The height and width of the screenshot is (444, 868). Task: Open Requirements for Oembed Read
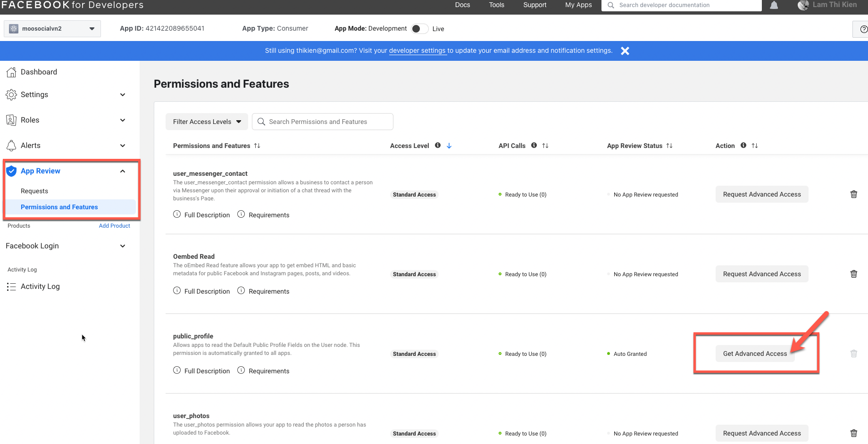tap(263, 291)
